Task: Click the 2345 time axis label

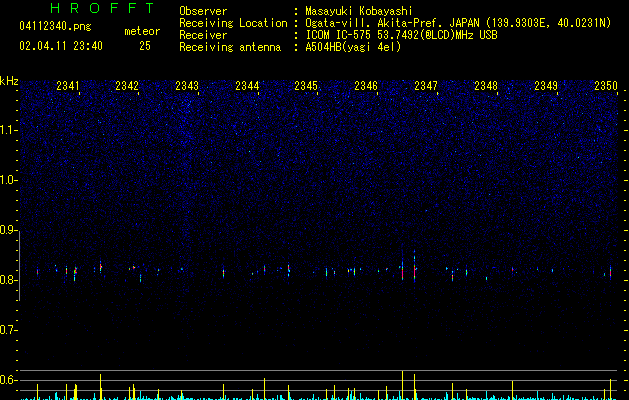Action: tap(306, 86)
